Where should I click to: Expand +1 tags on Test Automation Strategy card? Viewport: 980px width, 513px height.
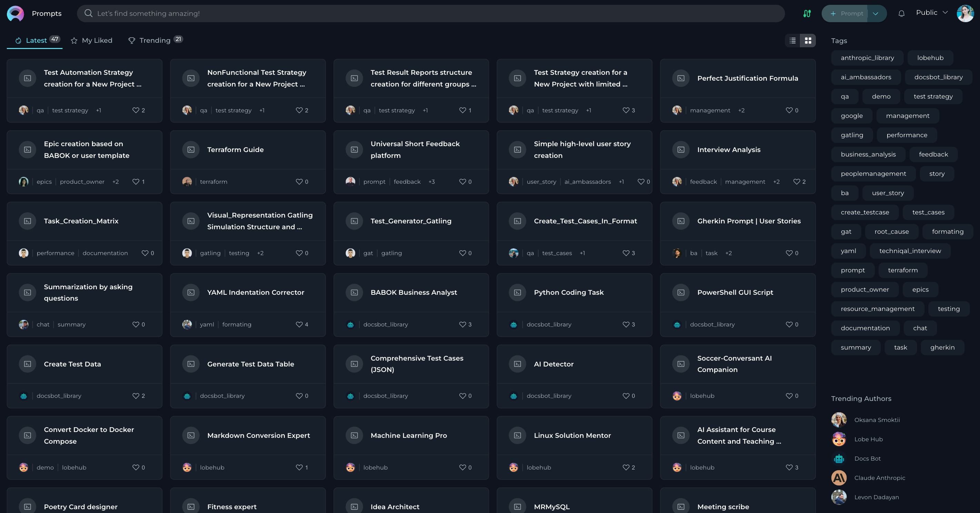click(x=99, y=110)
